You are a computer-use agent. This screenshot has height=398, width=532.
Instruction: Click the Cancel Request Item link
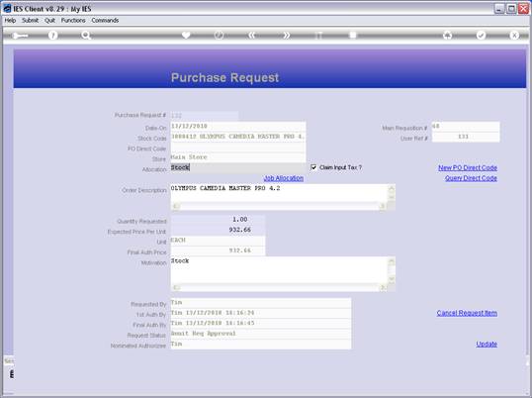click(467, 313)
